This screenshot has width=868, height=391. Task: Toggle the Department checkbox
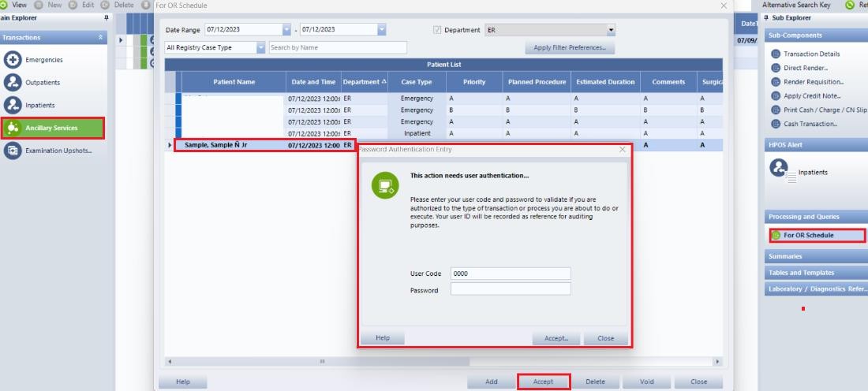(x=438, y=30)
